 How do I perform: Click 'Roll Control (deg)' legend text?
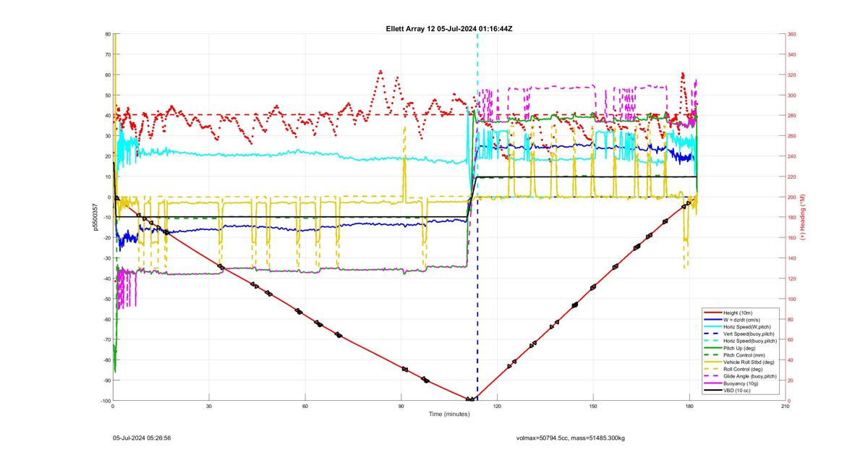tap(743, 369)
